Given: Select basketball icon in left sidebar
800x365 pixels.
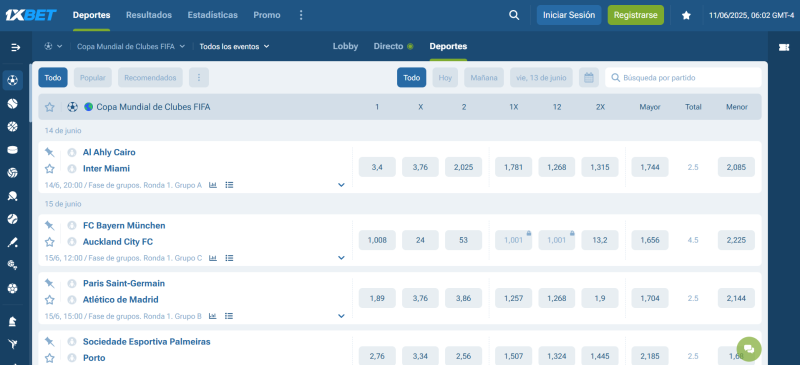Looking at the screenshot, I should point(13,127).
